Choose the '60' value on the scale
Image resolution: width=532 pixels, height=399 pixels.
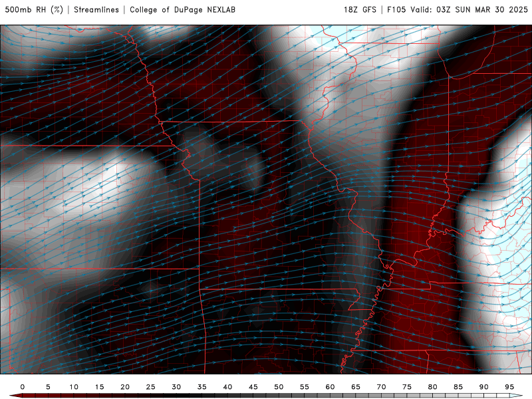[330, 387]
